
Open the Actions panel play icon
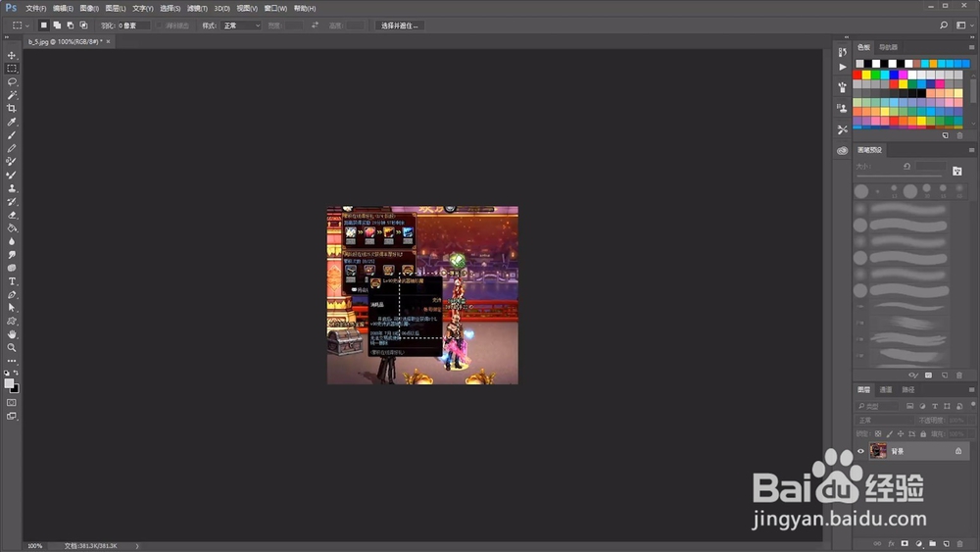pyautogui.click(x=843, y=67)
